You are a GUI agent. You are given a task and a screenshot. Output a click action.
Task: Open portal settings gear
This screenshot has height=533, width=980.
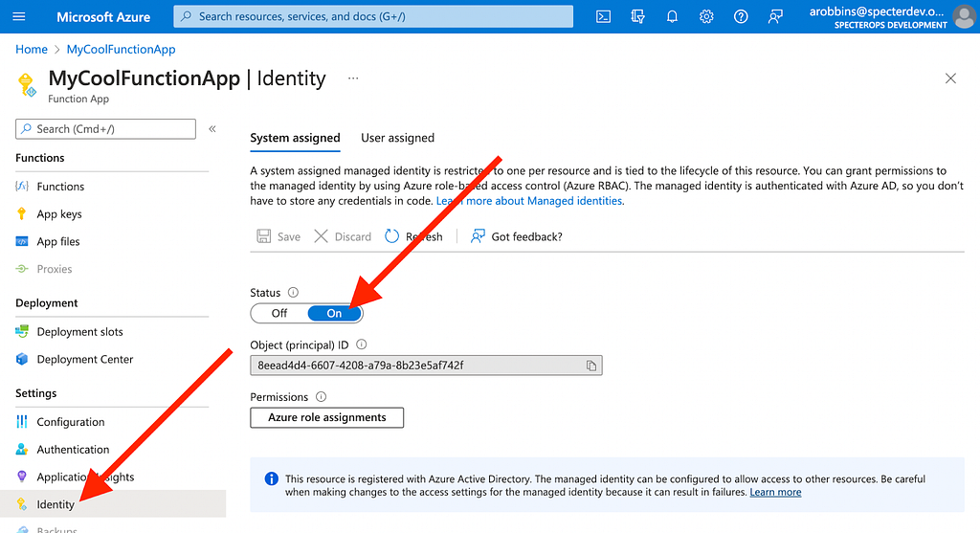coord(706,17)
